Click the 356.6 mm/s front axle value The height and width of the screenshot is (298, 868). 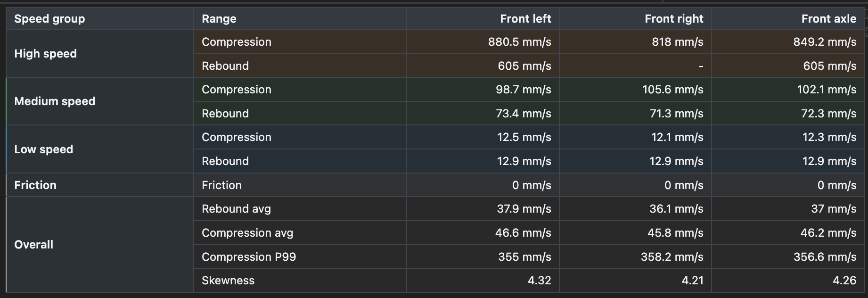825,257
